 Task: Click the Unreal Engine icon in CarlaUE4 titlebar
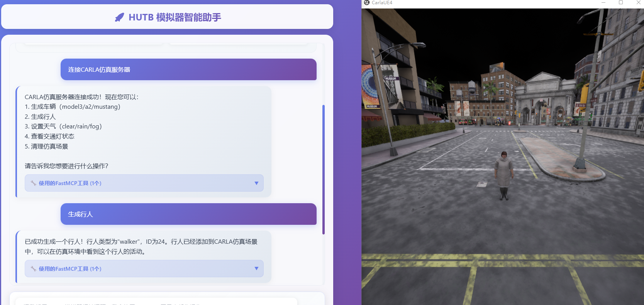click(367, 3)
